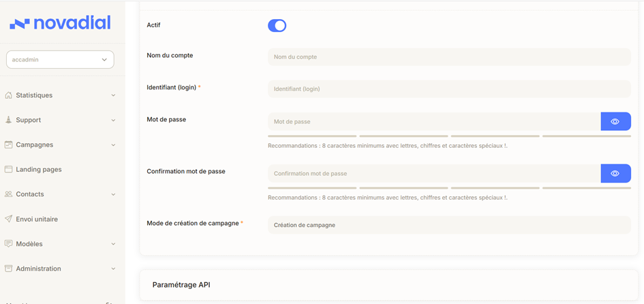Screen dimensions: 644x304
Task: Click the Contacts people icon
Action: pyautogui.click(x=9, y=194)
